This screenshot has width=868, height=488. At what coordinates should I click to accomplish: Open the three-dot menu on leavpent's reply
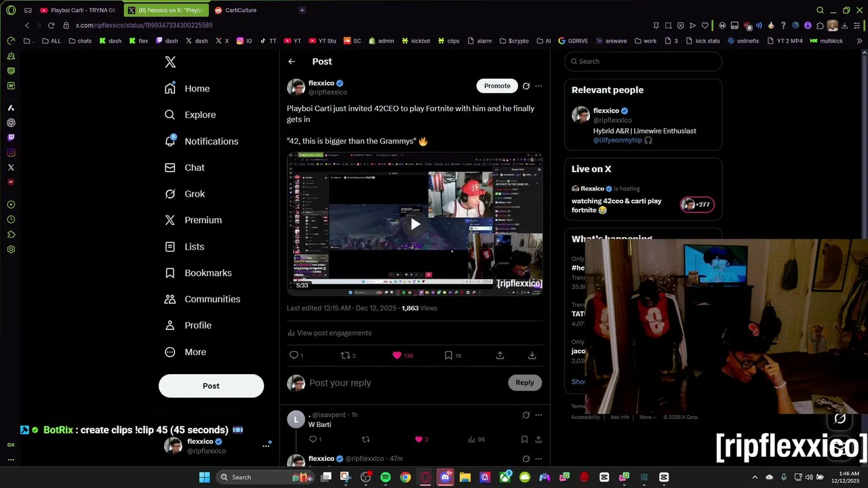pyautogui.click(x=538, y=415)
